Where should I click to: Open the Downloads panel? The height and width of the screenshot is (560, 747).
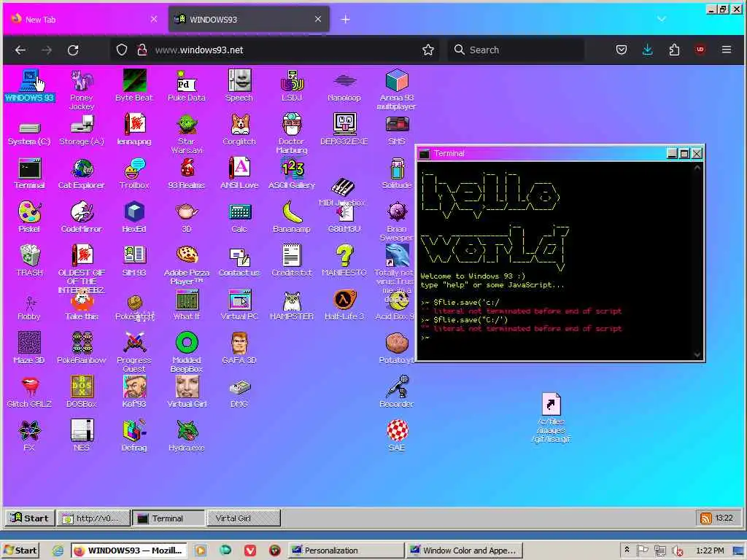(648, 50)
